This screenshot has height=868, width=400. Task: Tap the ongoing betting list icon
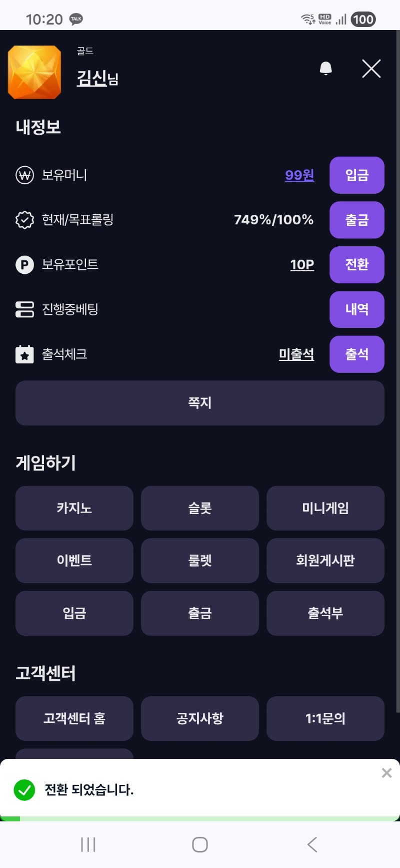24,309
